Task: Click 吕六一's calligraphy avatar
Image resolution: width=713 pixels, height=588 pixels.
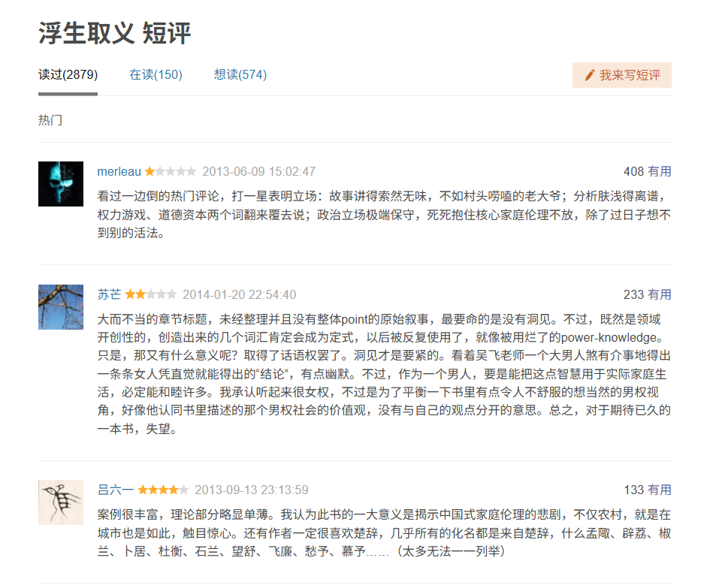Action: [61, 502]
